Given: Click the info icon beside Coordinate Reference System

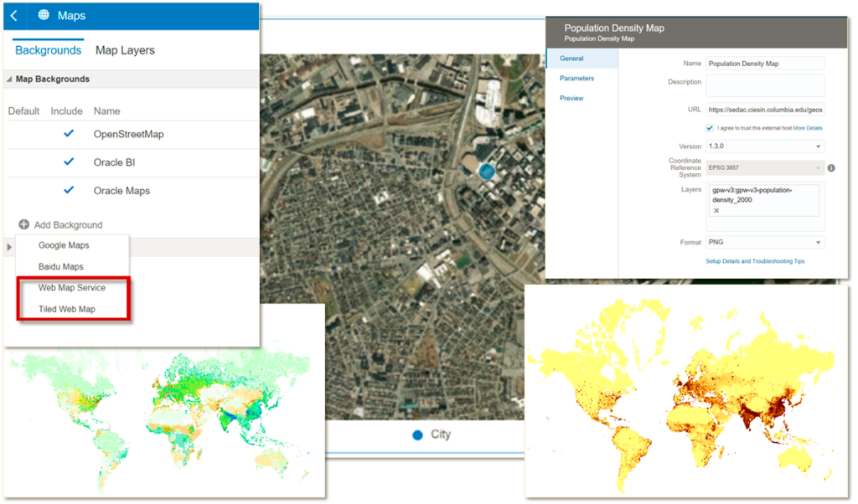Looking at the screenshot, I should tap(831, 167).
